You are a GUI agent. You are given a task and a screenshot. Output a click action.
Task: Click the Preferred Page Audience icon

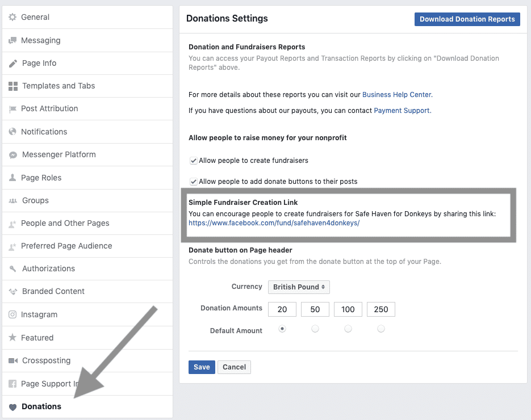click(12, 246)
